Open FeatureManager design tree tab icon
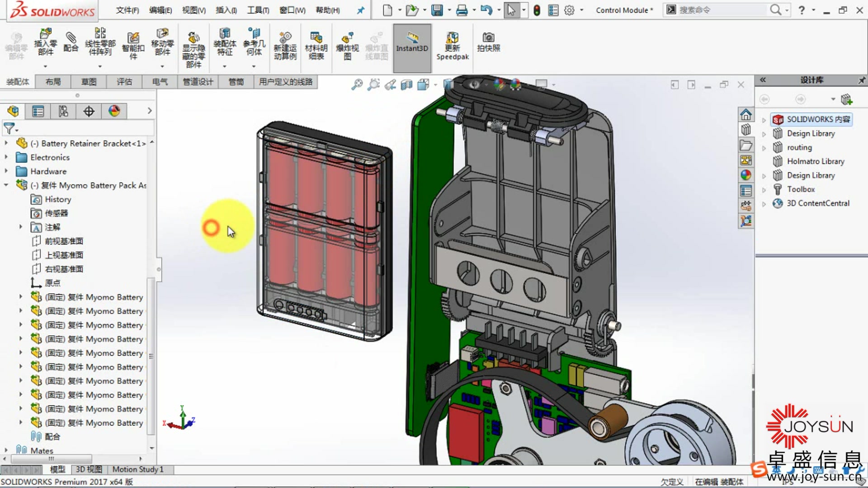 tap(13, 111)
